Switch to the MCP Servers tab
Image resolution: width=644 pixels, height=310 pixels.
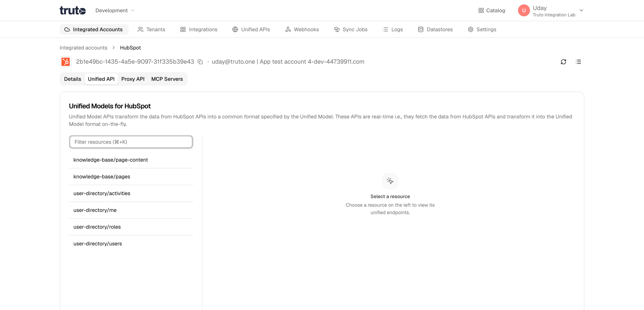[167, 79]
